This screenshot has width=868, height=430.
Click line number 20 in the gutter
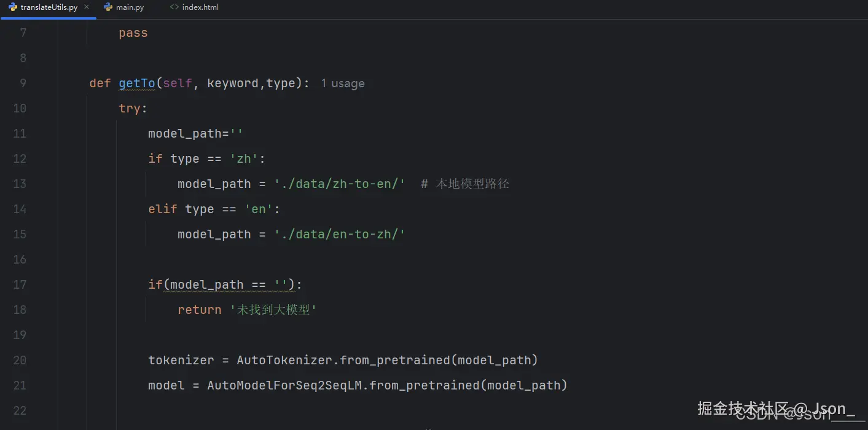[20, 360]
